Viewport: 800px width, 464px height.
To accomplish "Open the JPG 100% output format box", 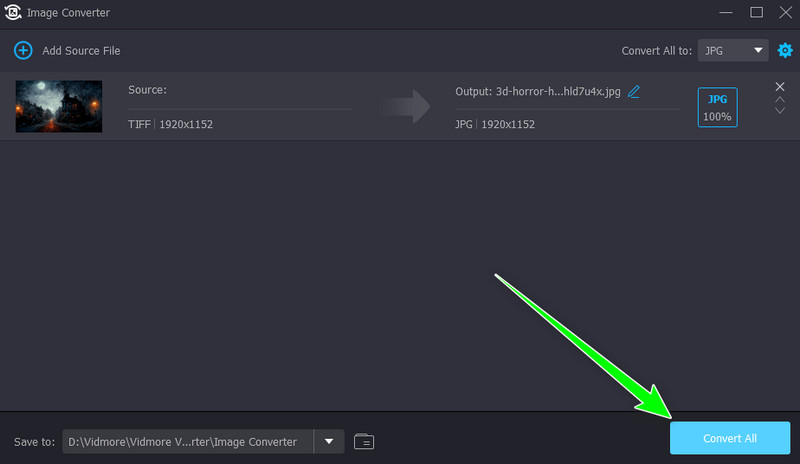I will click(x=717, y=108).
